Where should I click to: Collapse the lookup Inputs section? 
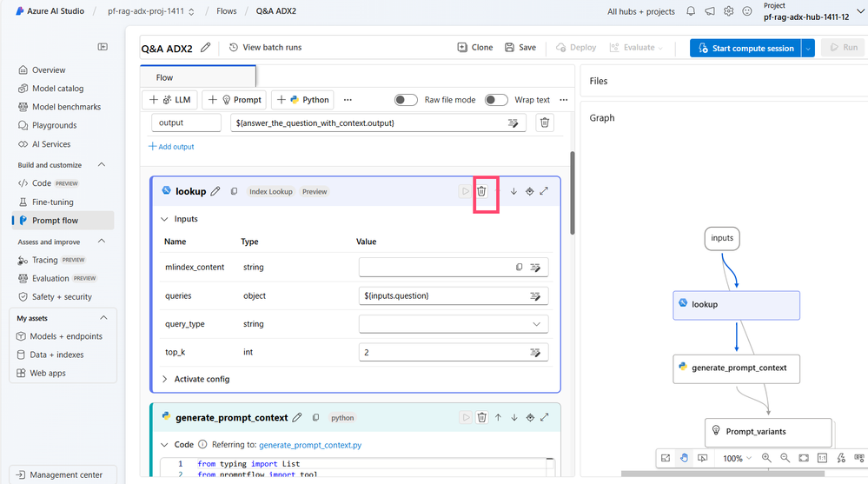pyautogui.click(x=164, y=219)
